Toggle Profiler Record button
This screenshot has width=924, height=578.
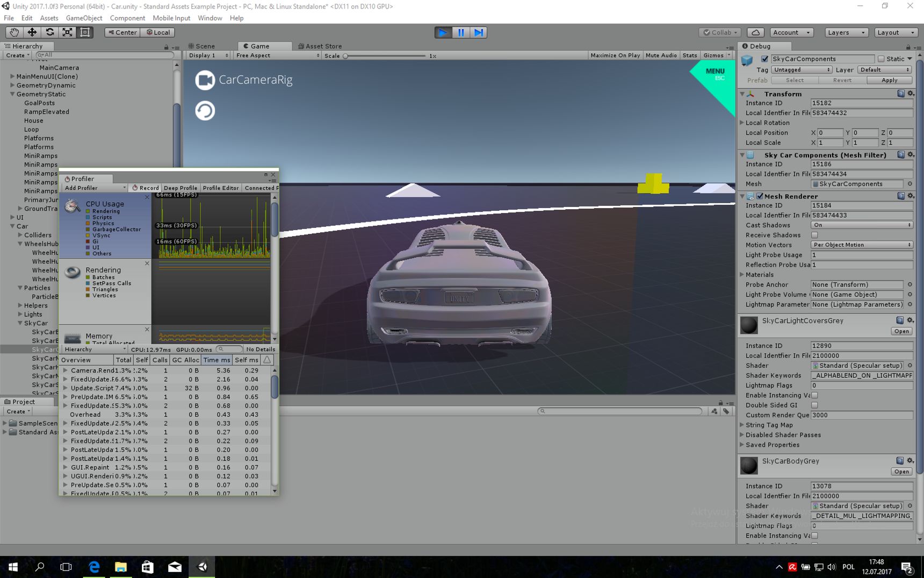tap(146, 188)
